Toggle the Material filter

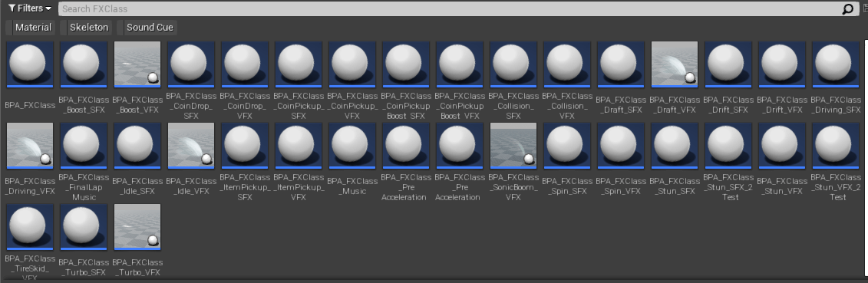coord(33,27)
